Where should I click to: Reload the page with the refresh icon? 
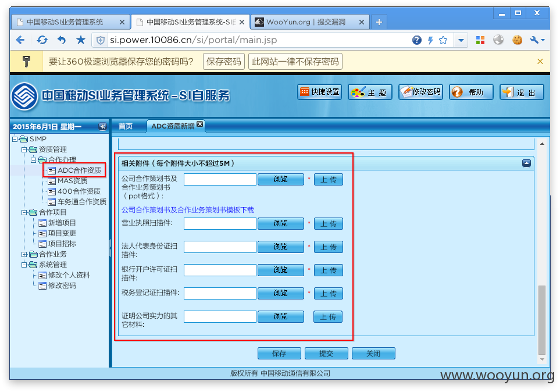(42, 40)
